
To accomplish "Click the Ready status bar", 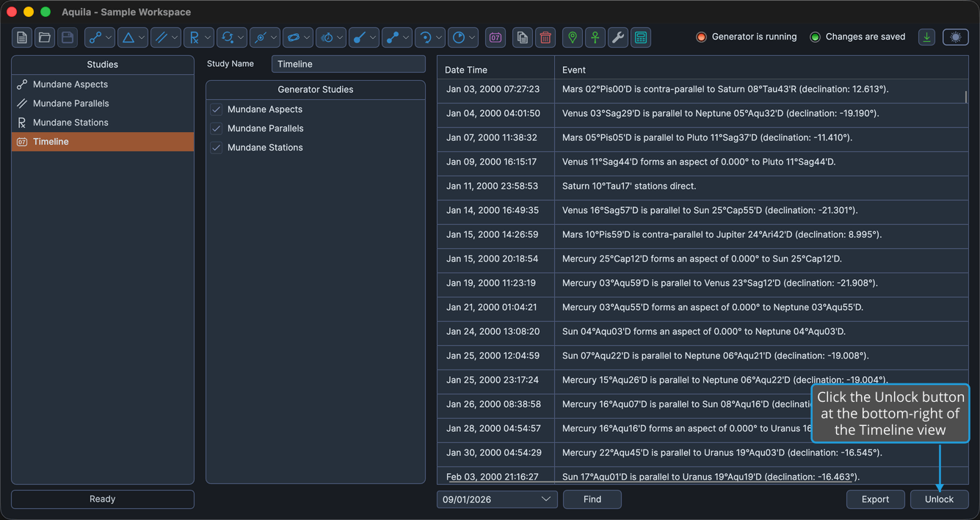I will pyautogui.click(x=103, y=499).
